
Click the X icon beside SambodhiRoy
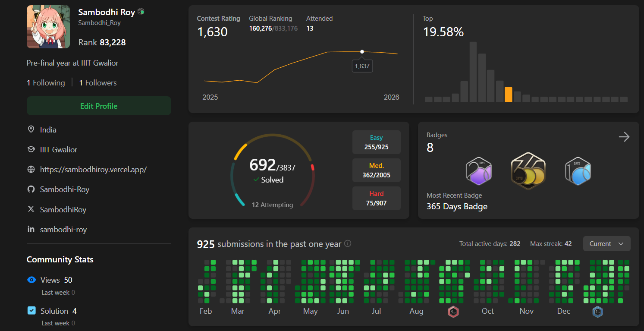click(31, 209)
